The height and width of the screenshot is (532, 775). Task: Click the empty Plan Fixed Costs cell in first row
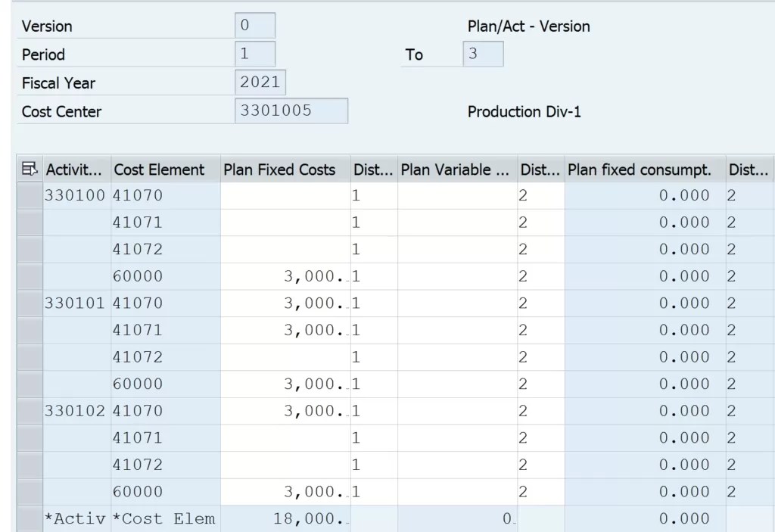pyautogui.click(x=285, y=196)
